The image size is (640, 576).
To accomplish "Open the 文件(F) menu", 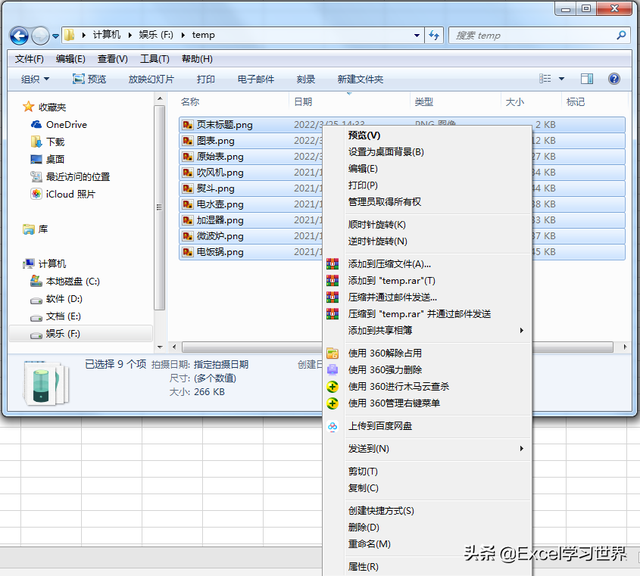I will (x=29, y=59).
